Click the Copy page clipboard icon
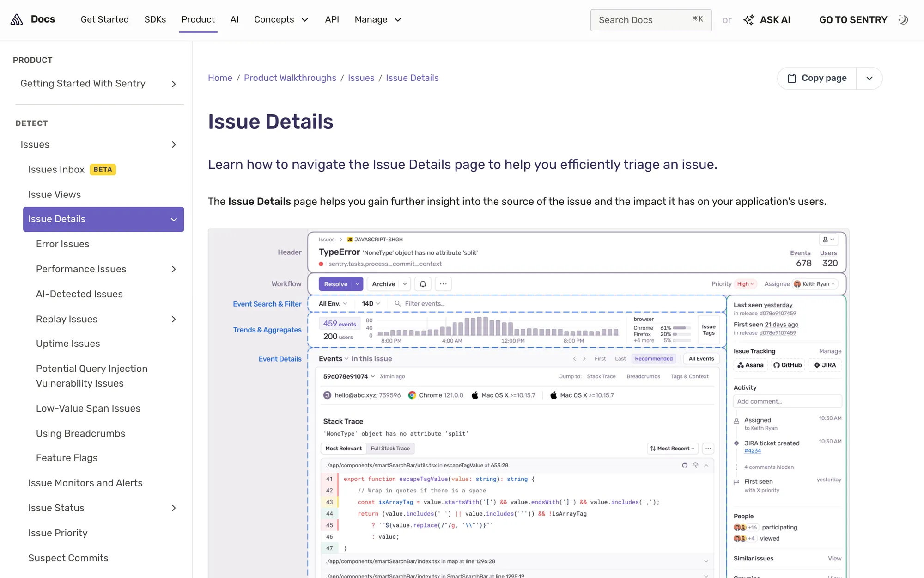Viewport: 924px width, 578px height. click(x=791, y=78)
